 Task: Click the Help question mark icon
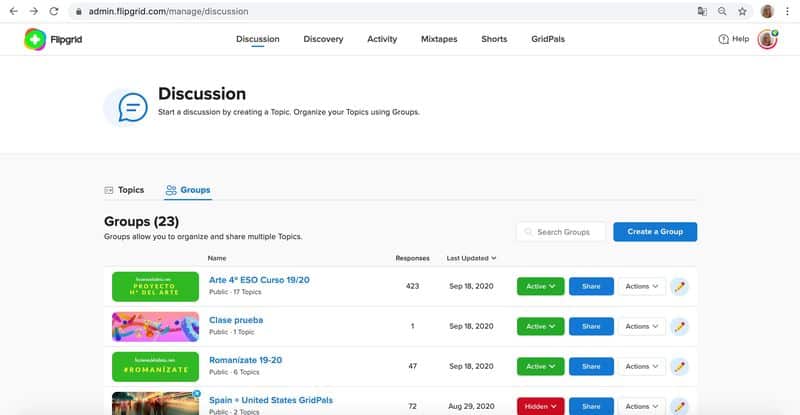(723, 39)
